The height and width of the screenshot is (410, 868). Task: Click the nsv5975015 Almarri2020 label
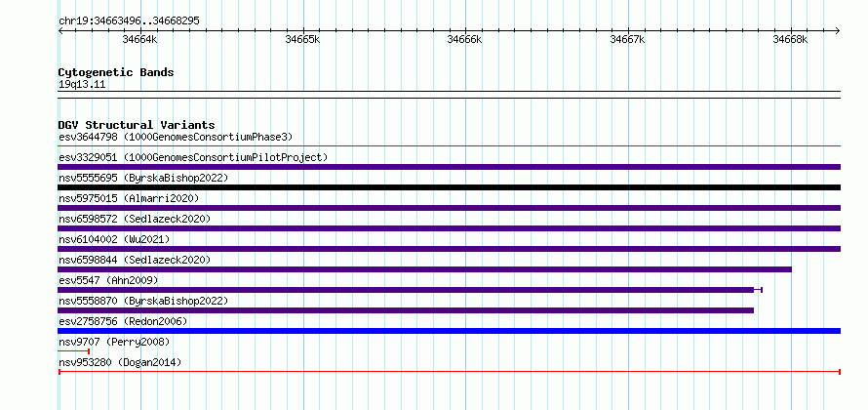click(x=129, y=198)
